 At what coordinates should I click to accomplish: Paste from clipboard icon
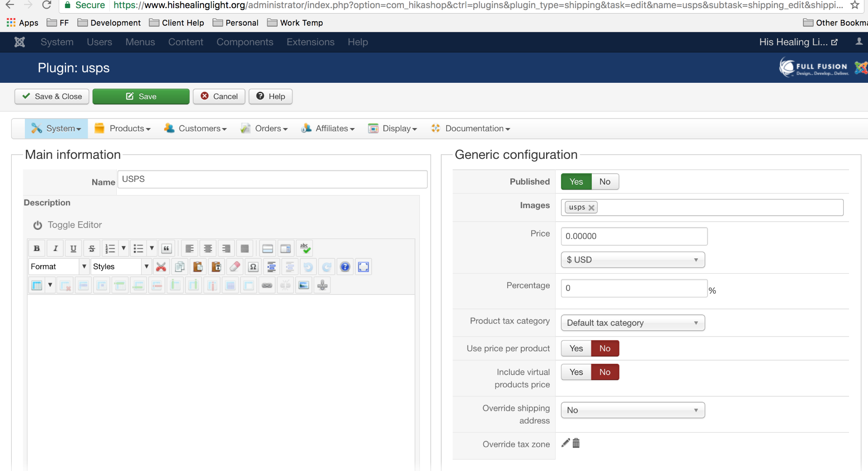click(198, 267)
